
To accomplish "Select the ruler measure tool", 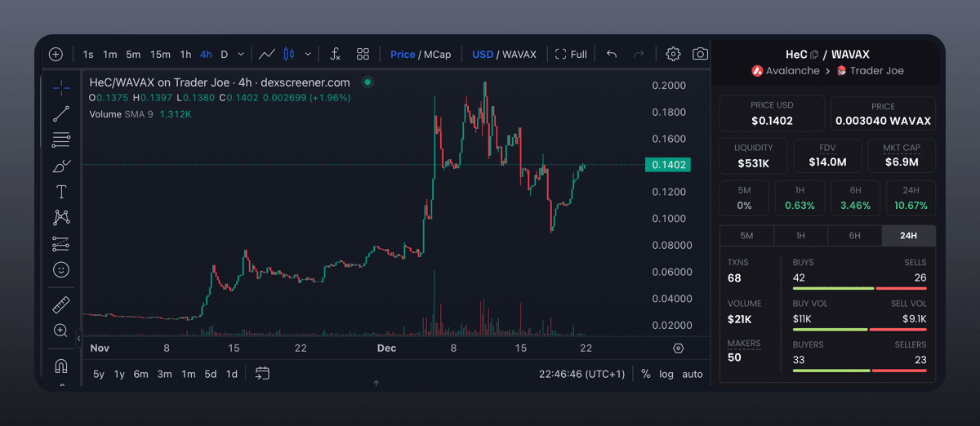I will 61,305.
